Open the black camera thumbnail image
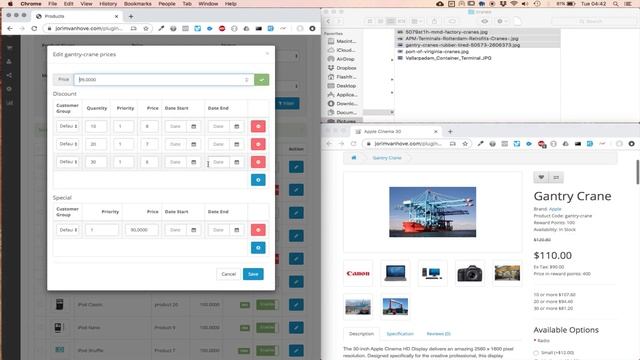Screen dimensions: 640x360 coord(470,273)
